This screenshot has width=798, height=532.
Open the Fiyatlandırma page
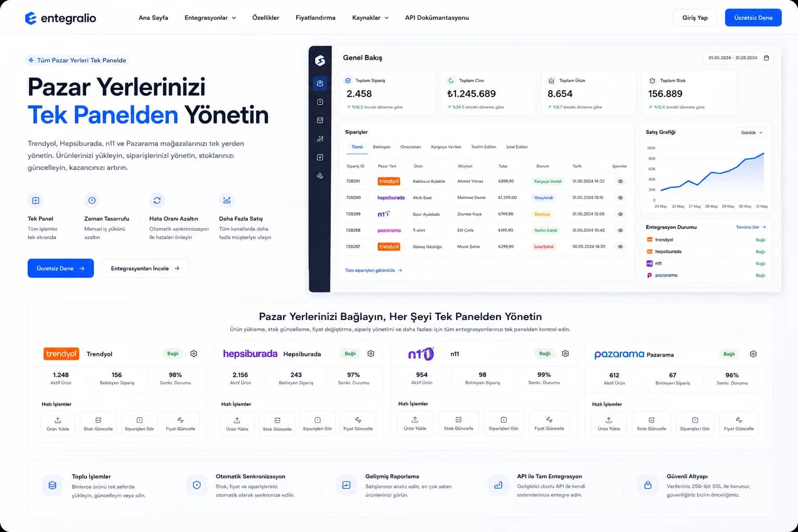click(315, 18)
